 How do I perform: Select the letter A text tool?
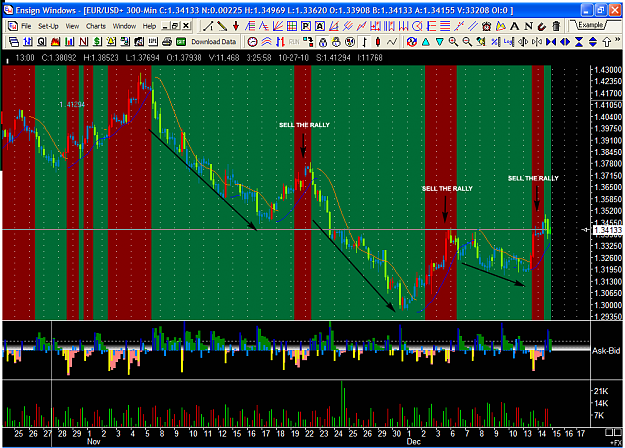tap(514, 27)
